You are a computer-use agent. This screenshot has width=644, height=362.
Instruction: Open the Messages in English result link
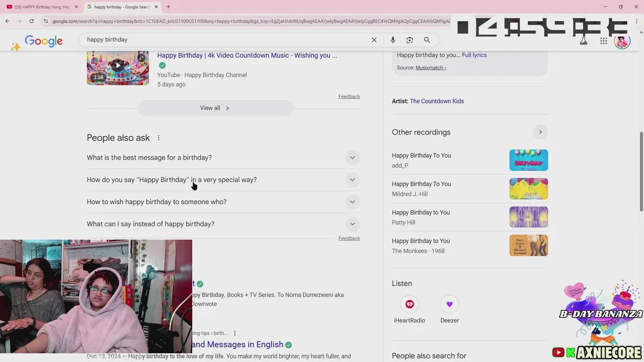pos(237,344)
